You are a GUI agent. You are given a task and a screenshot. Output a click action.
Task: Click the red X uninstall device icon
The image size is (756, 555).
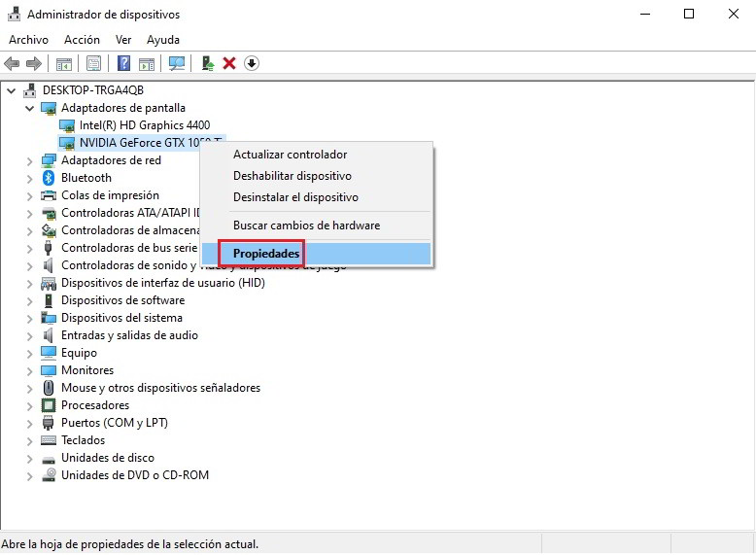coord(229,64)
